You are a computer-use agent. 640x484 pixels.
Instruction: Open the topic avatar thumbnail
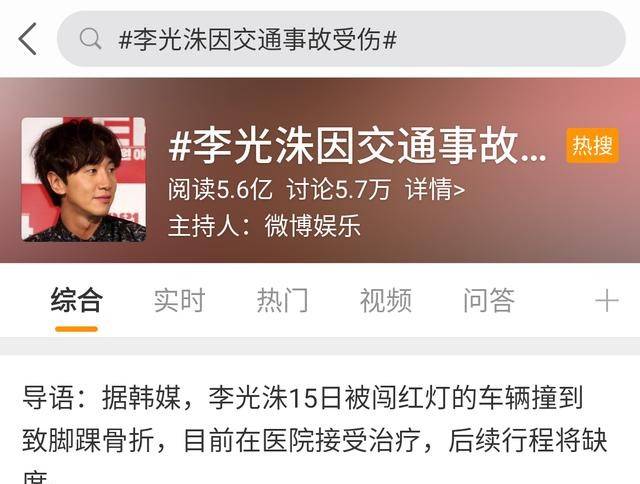(84, 179)
